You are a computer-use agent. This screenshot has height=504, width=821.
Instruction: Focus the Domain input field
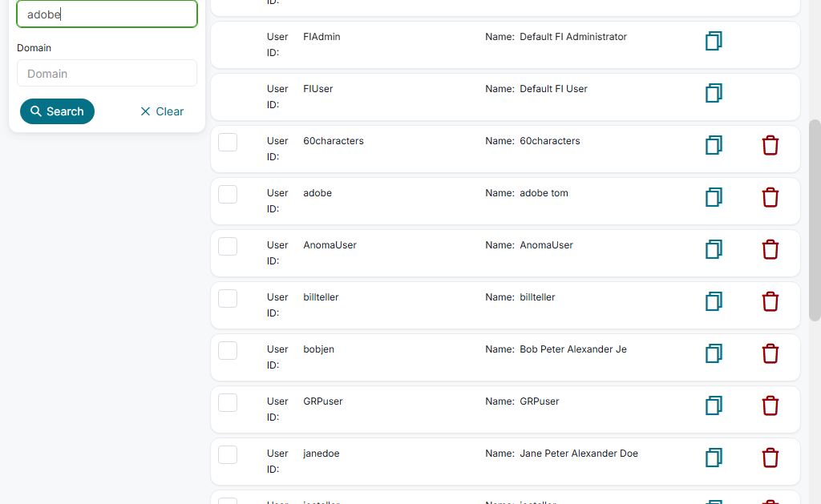pyautogui.click(x=107, y=73)
